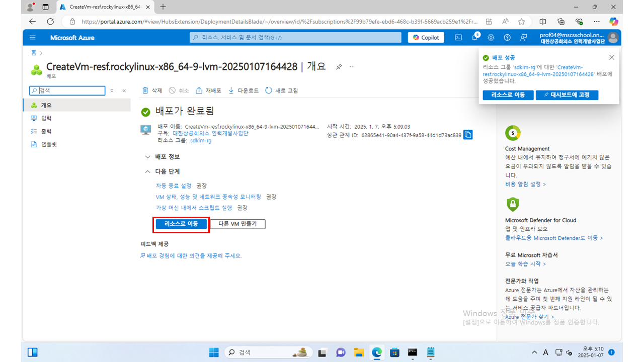This screenshot has height=362, width=644.
Task: Open the Azure 전문가 찾기 link
Action: point(529,317)
